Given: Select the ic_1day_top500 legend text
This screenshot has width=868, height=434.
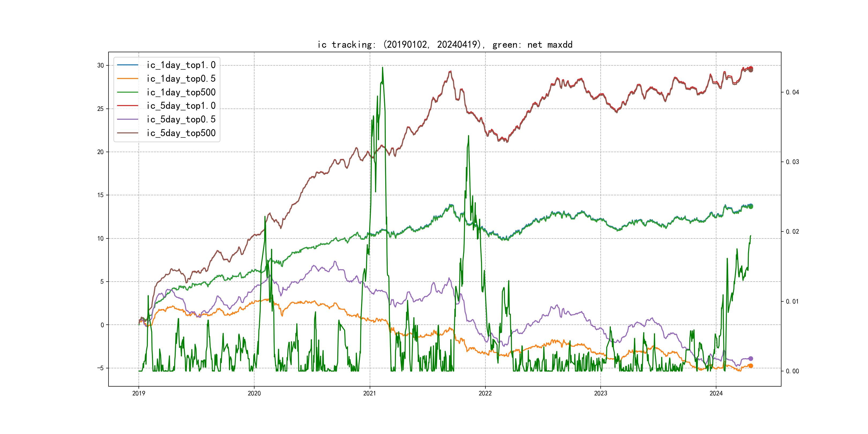Looking at the screenshot, I should coord(181,92).
